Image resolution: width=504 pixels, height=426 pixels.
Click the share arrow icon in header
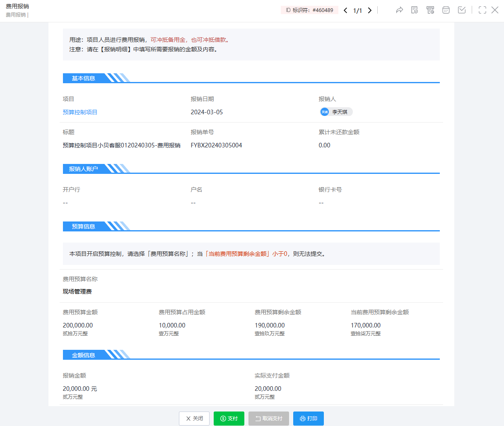[399, 10]
